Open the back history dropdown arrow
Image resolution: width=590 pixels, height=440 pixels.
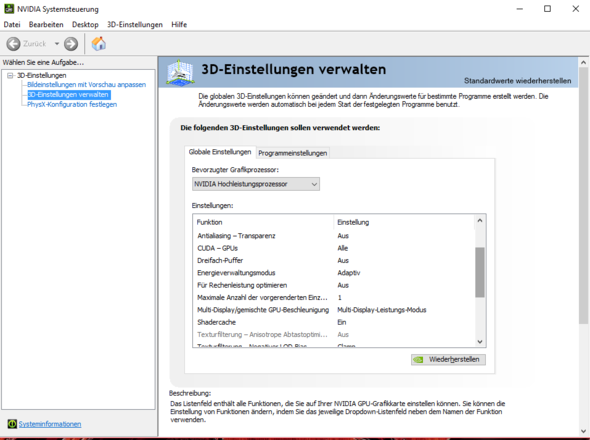click(57, 44)
